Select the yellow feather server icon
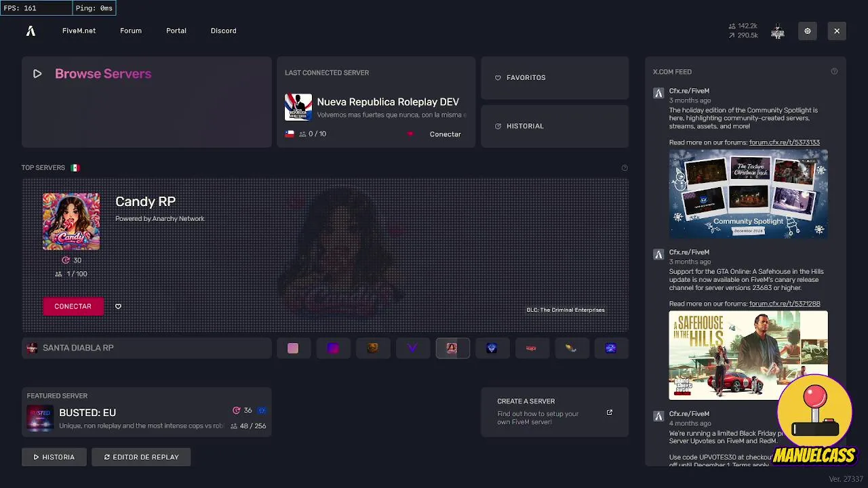Image resolution: width=868 pixels, height=488 pixels. 572,348
